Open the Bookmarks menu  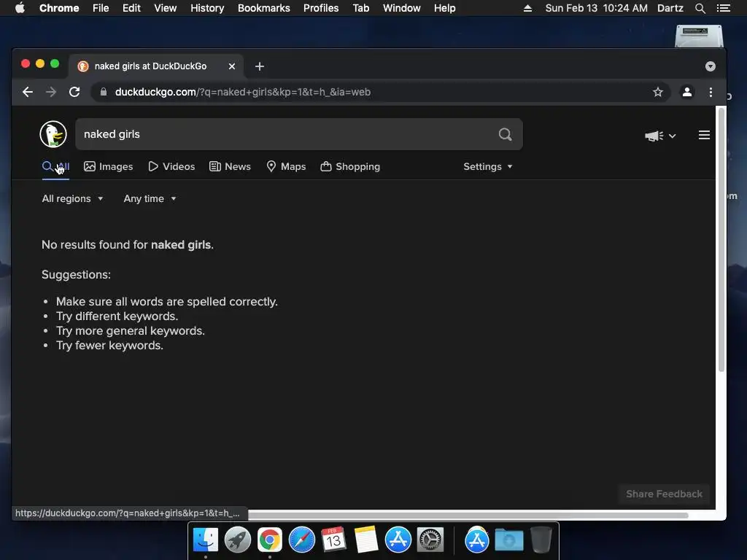pos(264,8)
